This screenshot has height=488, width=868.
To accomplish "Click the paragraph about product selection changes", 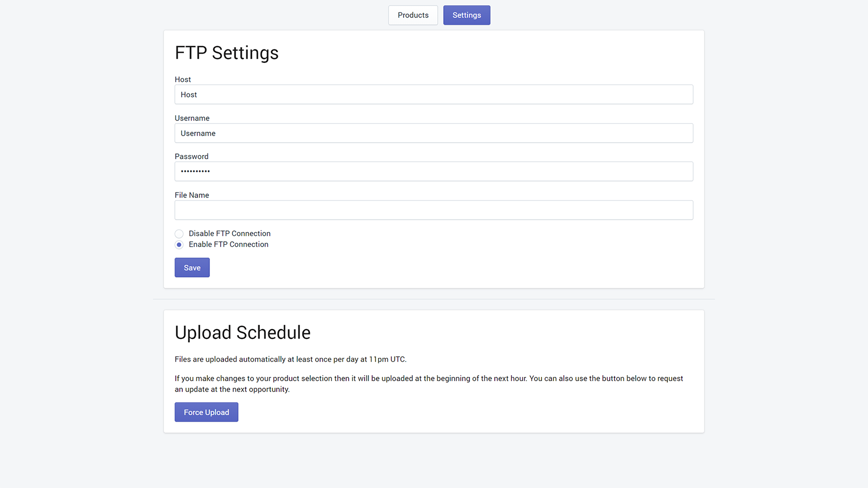I will click(429, 384).
